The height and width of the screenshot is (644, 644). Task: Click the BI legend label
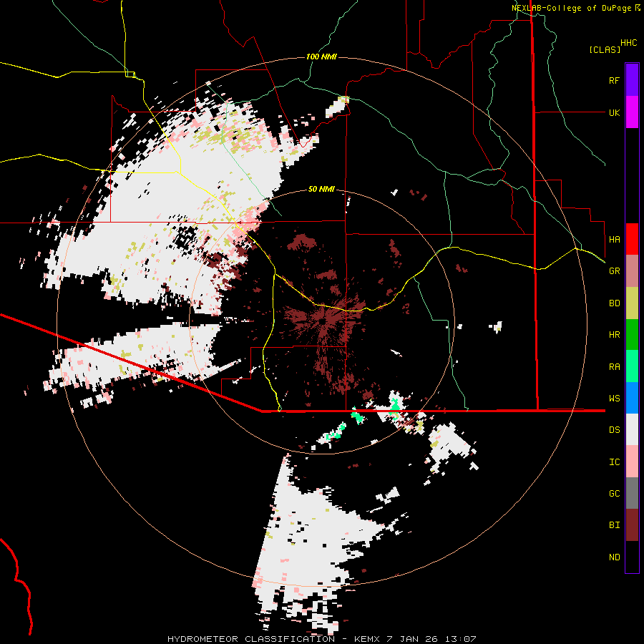(x=614, y=525)
